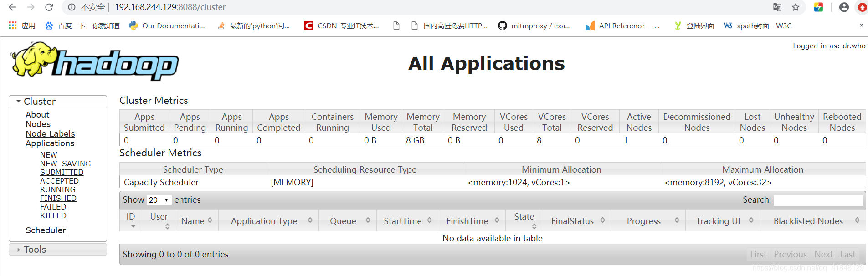
Task: Open the Nodes link in sidebar
Action: (x=38, y=124)
